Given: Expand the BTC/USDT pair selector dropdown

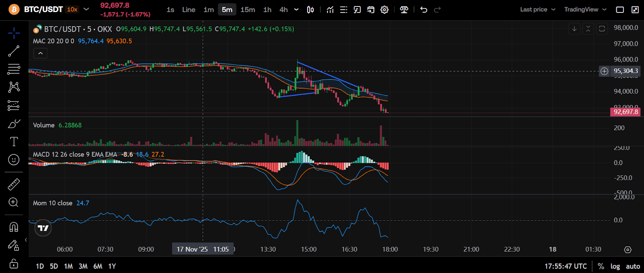Looking at the screenshot, I should (86, 9).
